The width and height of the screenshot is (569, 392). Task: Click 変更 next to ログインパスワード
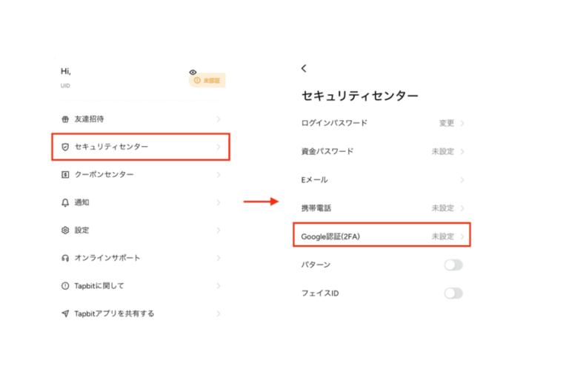tap(446, 124)
